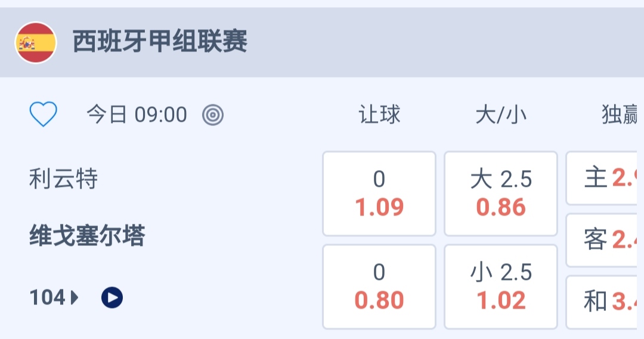The width and height of the screenshot is (644, 339).
Task: Favorite this match with the heart icon
Action: pyautogui.click(x=44, y=114)
